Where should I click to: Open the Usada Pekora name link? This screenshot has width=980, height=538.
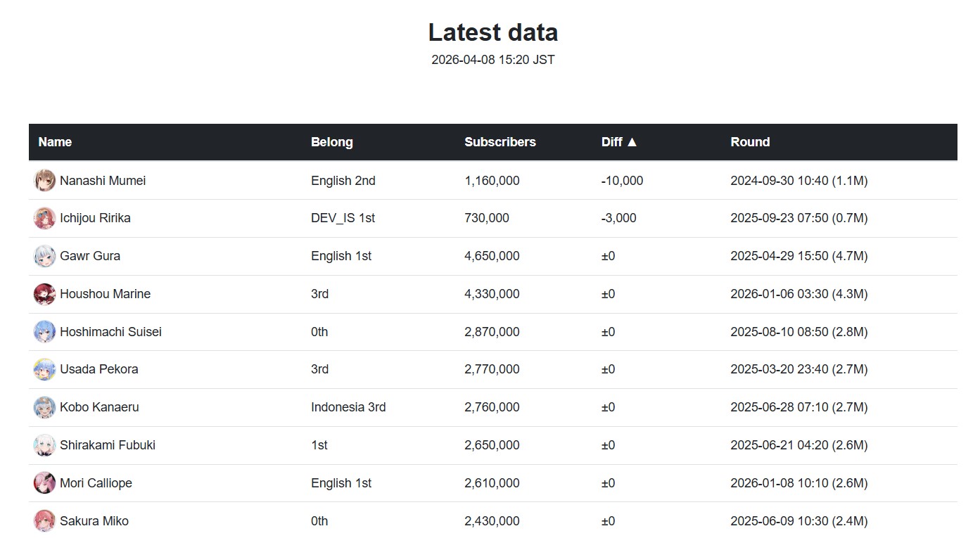point(98,369)
